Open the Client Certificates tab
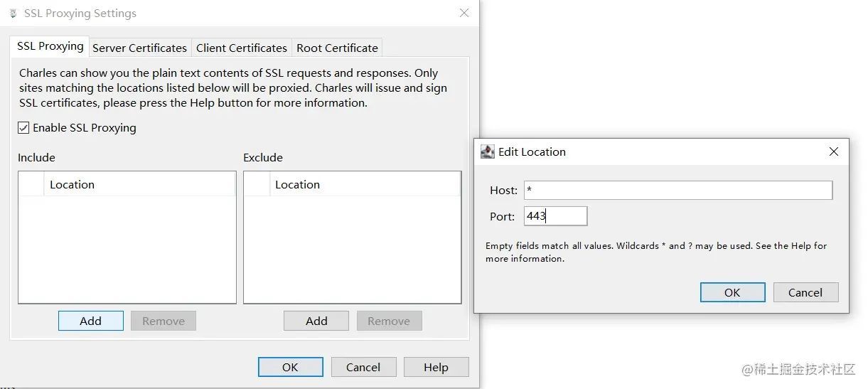The height and width of the screenshot is (389, 868). tap(242, 48)
